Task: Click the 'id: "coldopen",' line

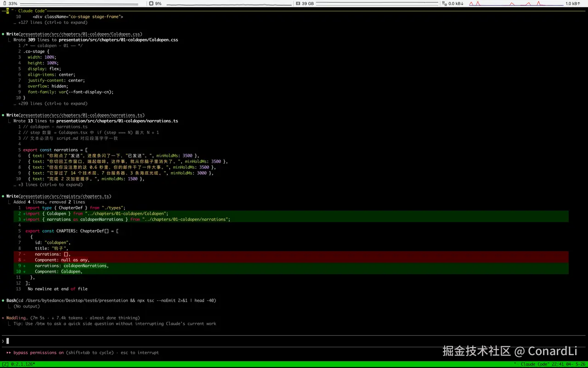Action: 53,242
